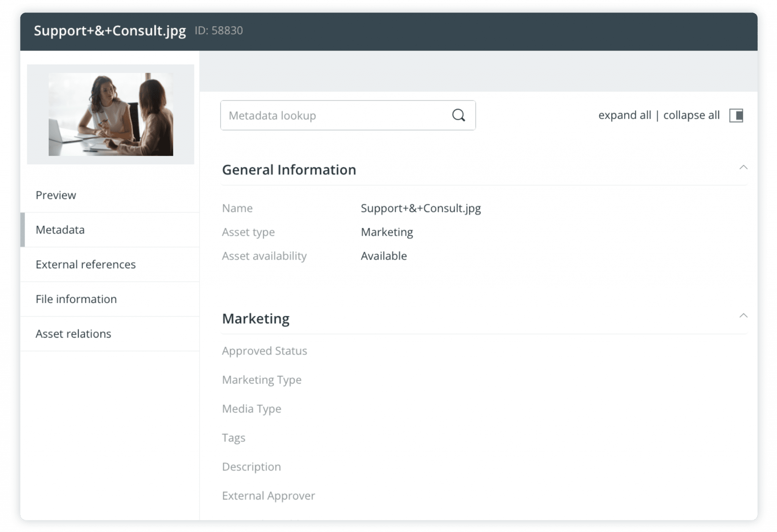
Task: Open the External references tab
Action: [x=85, y=264]
